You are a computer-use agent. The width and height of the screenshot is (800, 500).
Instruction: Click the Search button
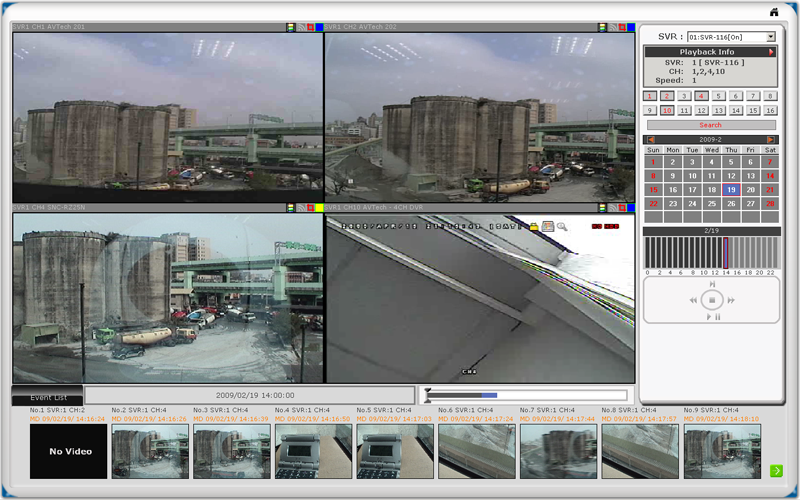tap(710, 125)
